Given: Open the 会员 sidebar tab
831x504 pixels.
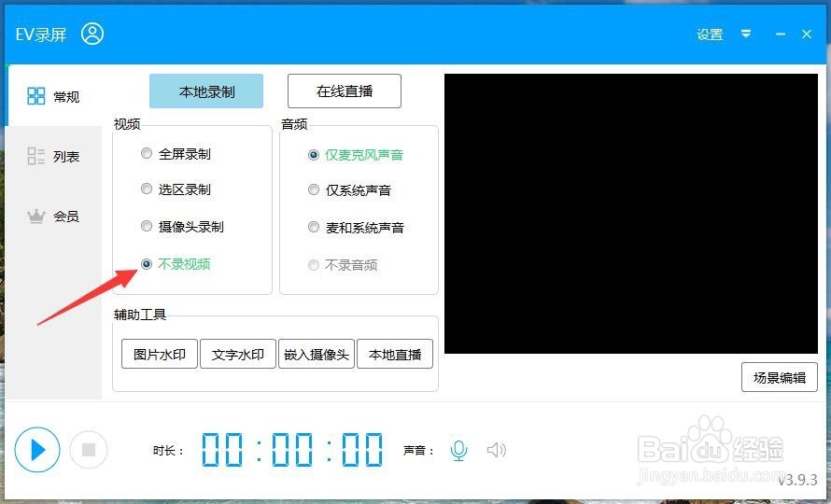Looking at the screenshot, I should pos(53,216).
